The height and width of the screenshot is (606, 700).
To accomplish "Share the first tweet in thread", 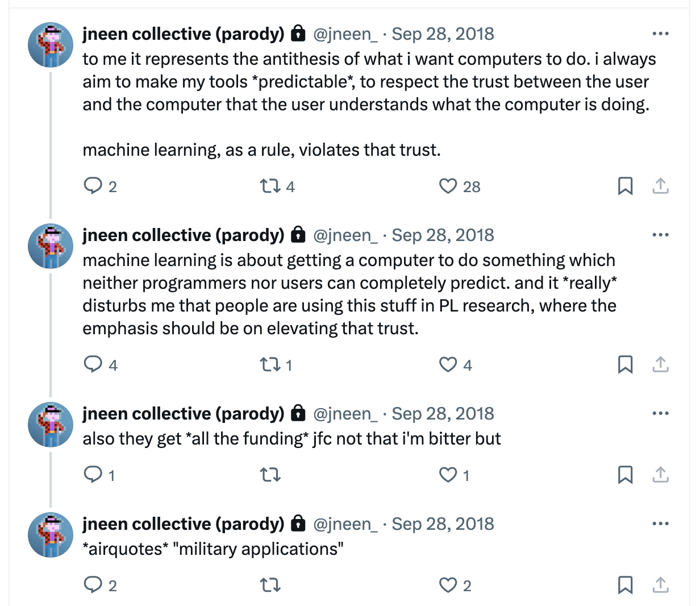I will 660,186.
